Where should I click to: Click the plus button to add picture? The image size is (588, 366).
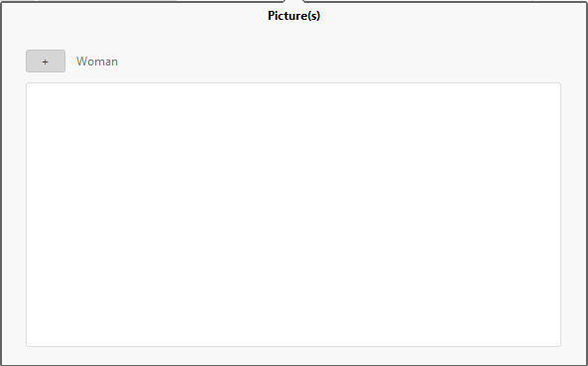(46, 61)
